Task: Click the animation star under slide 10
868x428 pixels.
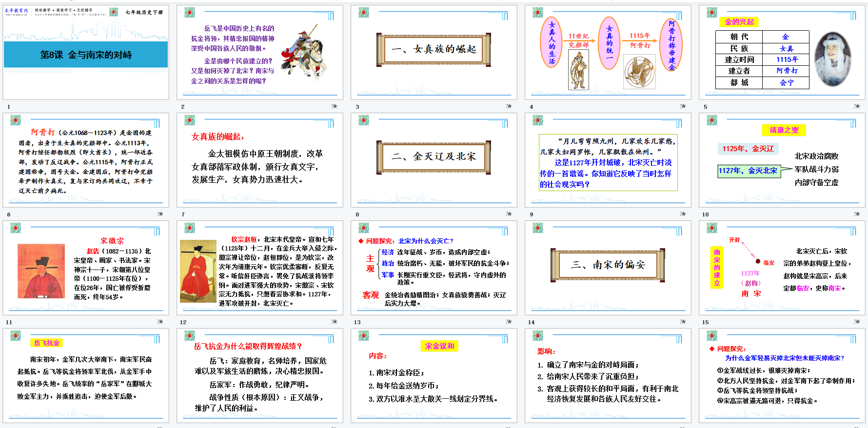Action: click(857, 214)
